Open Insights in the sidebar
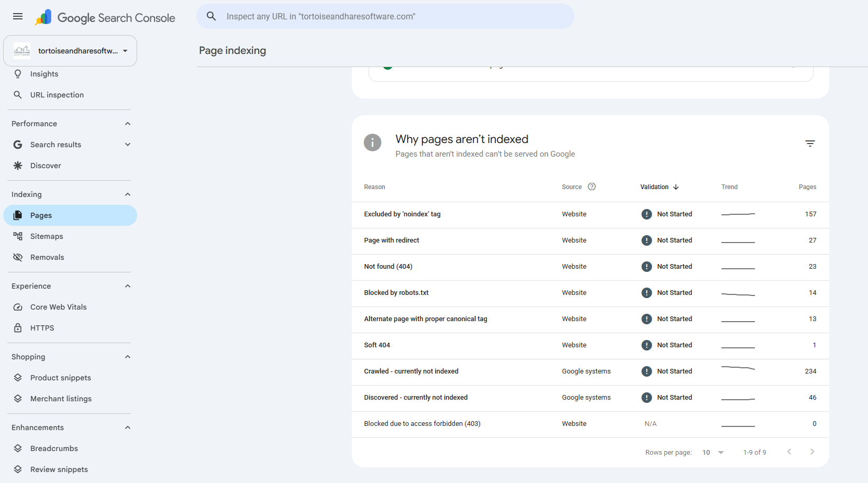Image resolution: width=868 pixels, height=483 pixels. coord(70,74)
